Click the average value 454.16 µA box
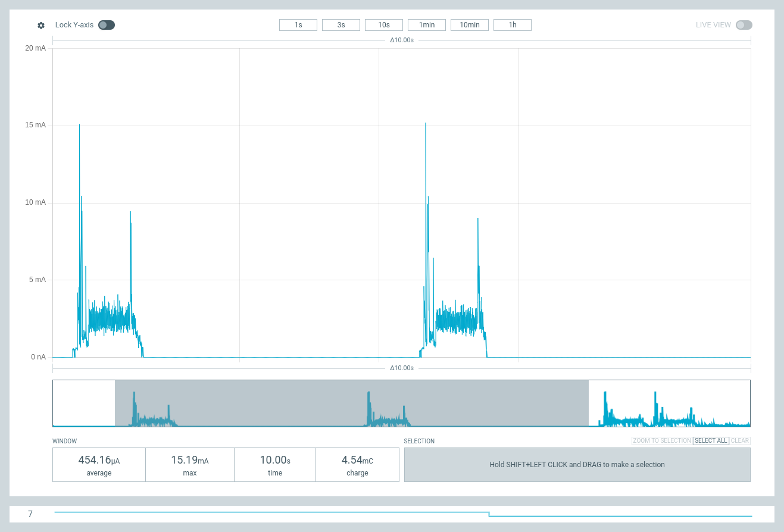784x532 pixels. click(99, 465)
